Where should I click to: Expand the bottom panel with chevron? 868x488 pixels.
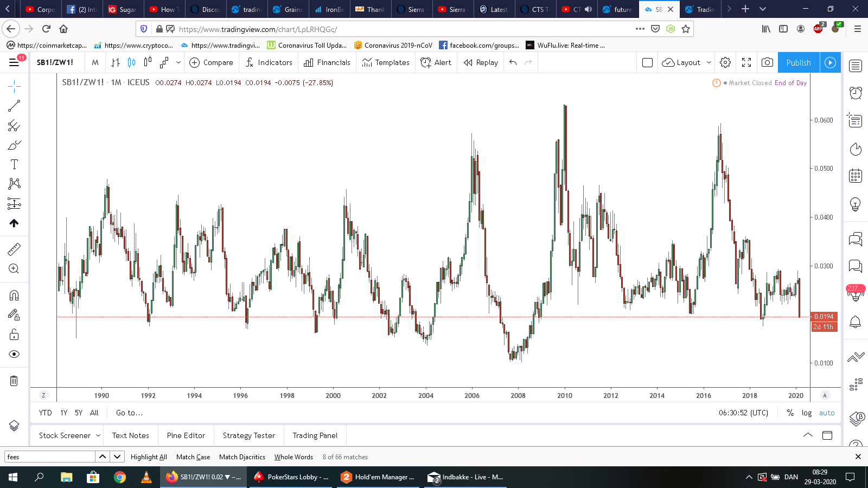pyautogui.click(x=808, y=435)
